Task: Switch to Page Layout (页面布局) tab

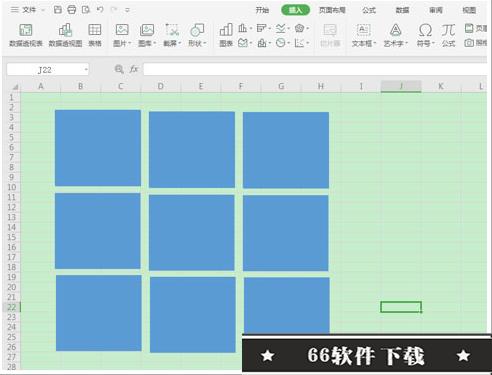Action: pos(332,10)
